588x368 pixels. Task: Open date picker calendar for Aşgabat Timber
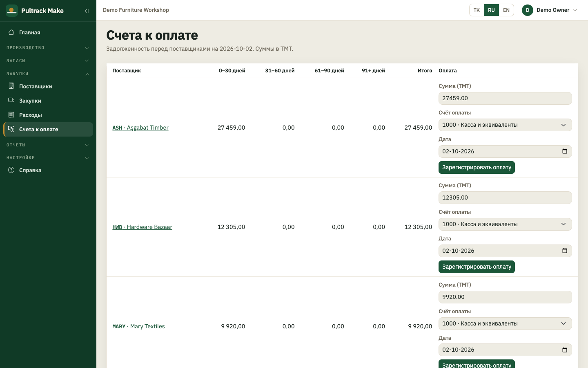tap(565, 151)
